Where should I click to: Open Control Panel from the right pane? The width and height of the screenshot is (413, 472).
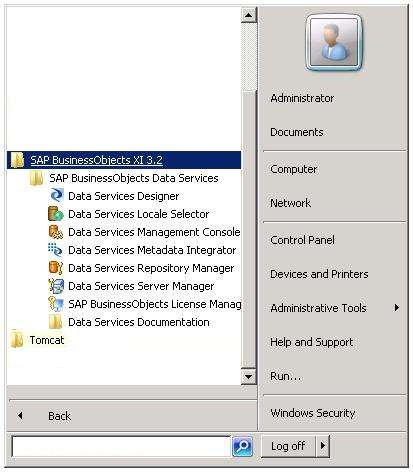(302, 240)
